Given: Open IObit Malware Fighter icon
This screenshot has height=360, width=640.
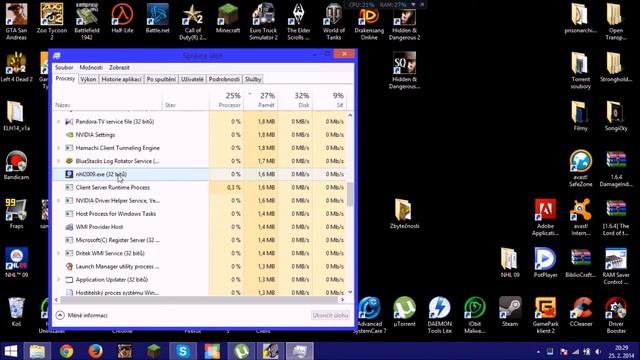Looking at the screenshot, I should pos(475,315).
